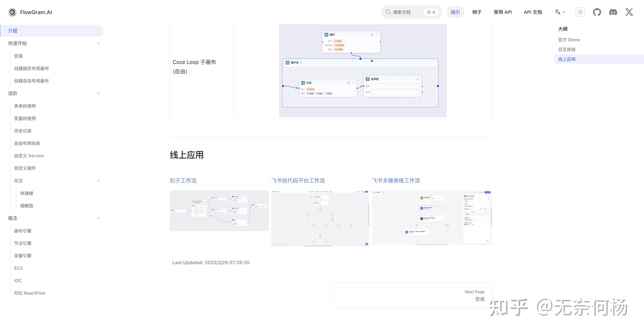Switch to the 例子 nav item
Screen dimensions: 644x333
point(476,12)
